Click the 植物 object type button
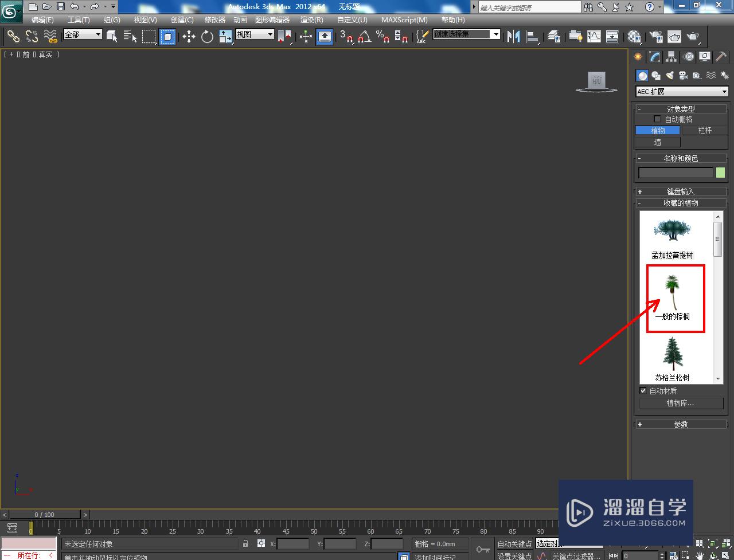734x560 pixels. pyautogui.click(x=658, y=131)
